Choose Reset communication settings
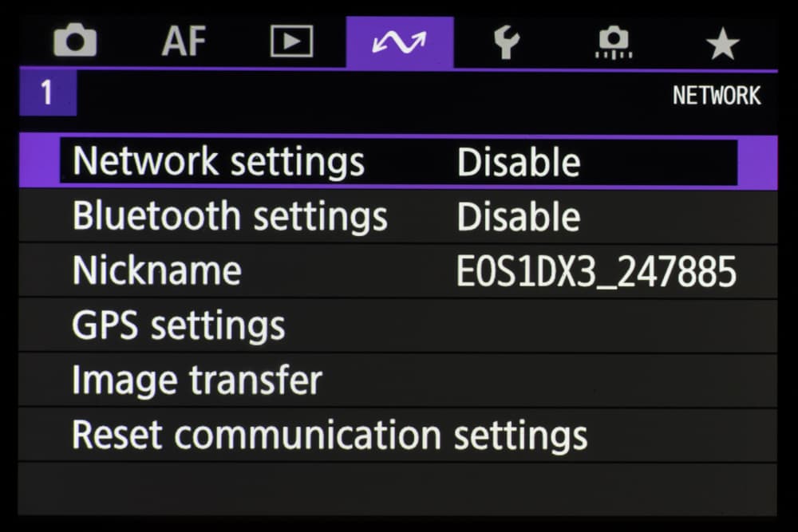Screen dimensions: 798x532 click(x=330, y=435)
